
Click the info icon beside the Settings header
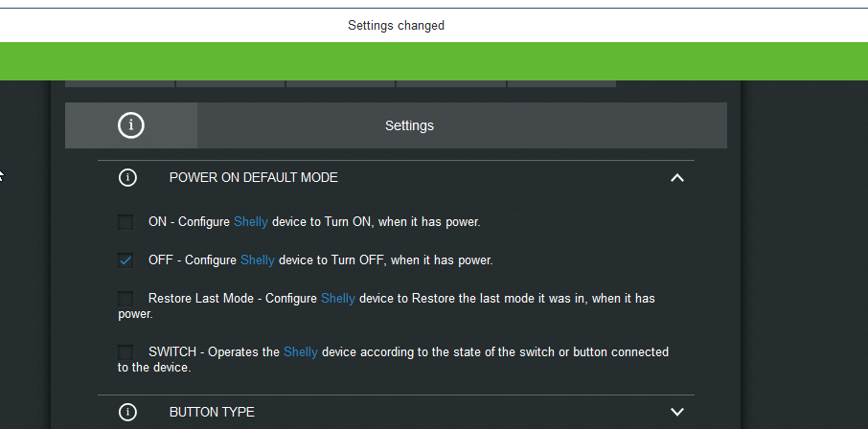coord(131,125)
